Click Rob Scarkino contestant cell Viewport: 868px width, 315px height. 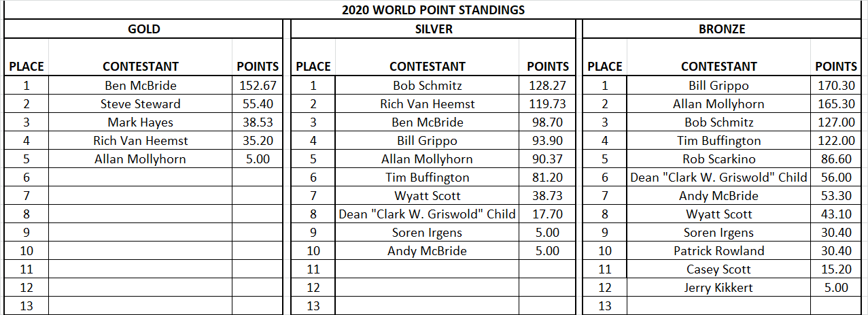coord(718,159)
